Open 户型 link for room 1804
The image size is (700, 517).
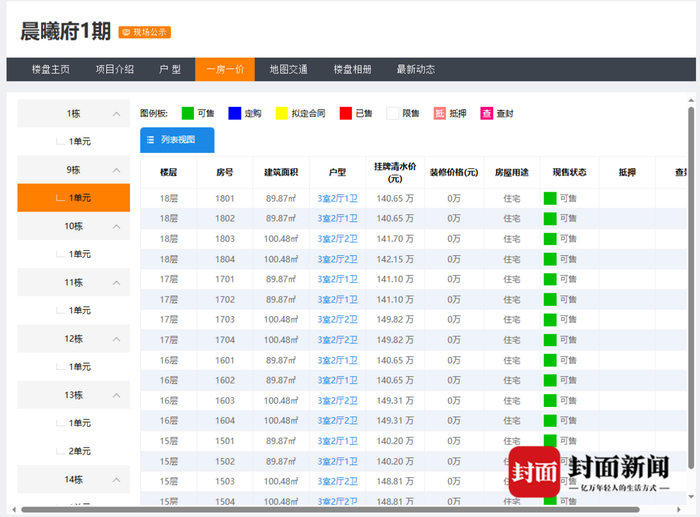click(338, 259)
